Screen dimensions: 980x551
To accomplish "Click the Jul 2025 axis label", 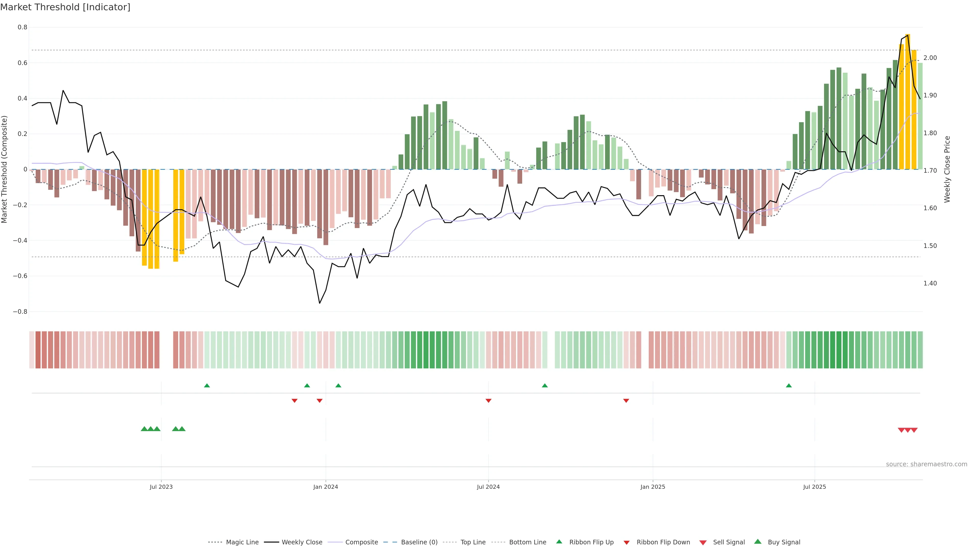I will click(814, 487).
